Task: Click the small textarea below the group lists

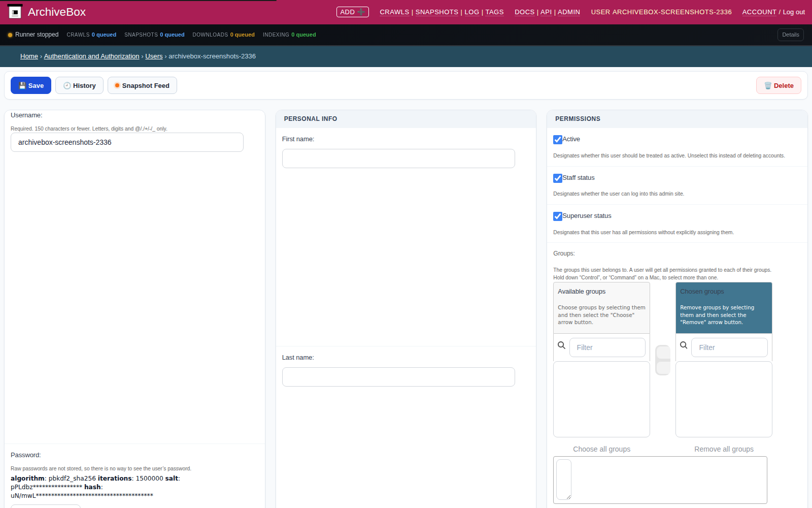Action: (x=564, y=480)
